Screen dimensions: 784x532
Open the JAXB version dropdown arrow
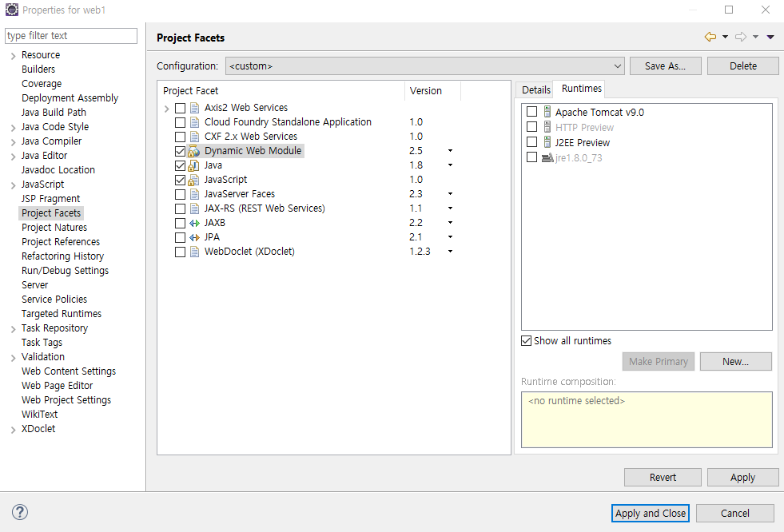point(450,223)
